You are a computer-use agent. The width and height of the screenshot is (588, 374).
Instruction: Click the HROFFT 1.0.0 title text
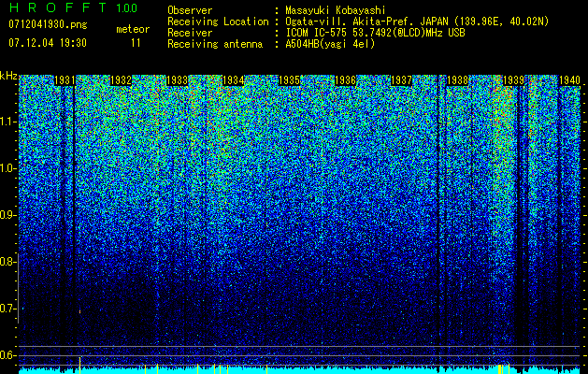[x=73, y=7]
